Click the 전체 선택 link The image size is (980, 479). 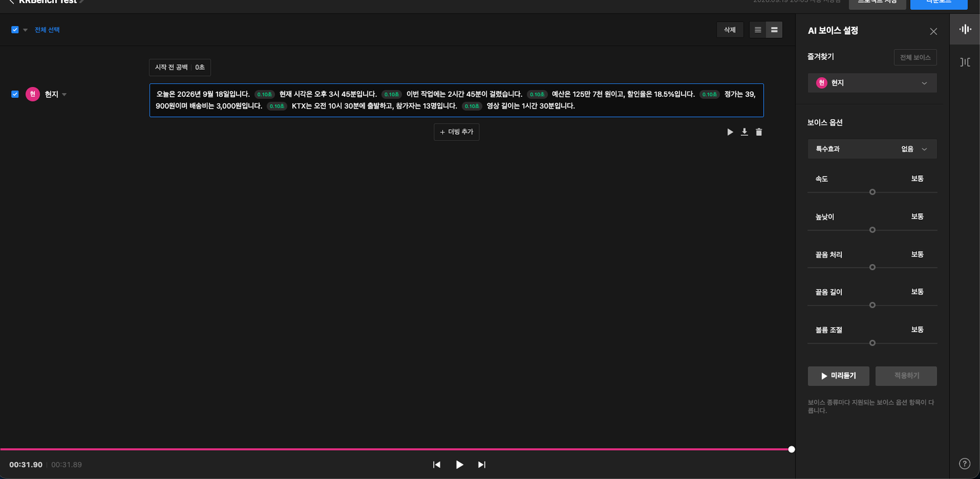click(x=47, y=29)
